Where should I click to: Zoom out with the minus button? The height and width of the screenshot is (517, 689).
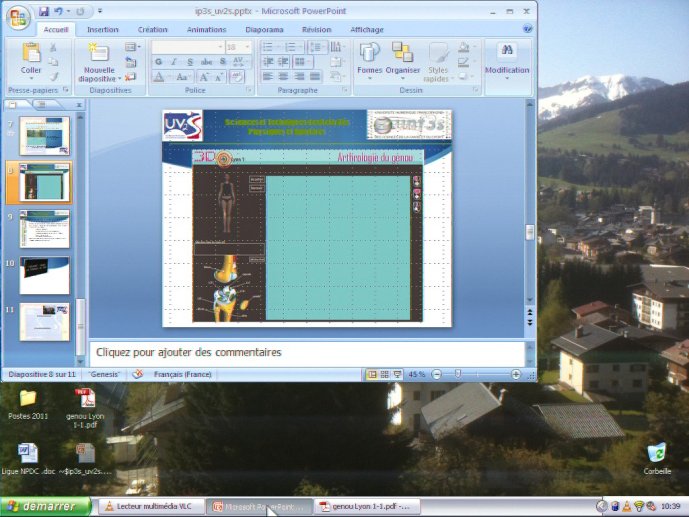click(436, 374)
